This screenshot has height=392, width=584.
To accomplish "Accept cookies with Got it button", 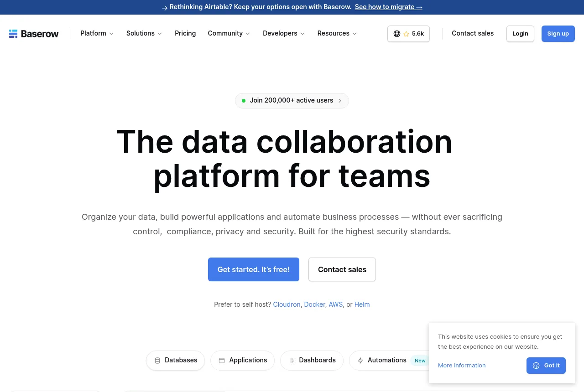I will click(546, 366).
